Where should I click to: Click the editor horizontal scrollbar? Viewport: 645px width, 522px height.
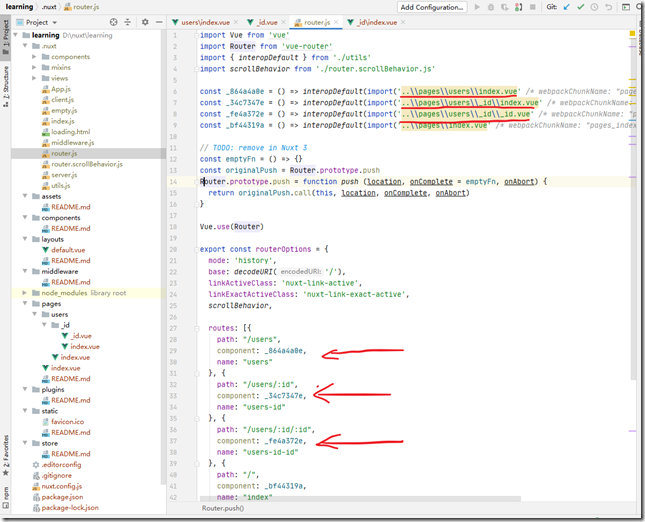click(360, 499)
